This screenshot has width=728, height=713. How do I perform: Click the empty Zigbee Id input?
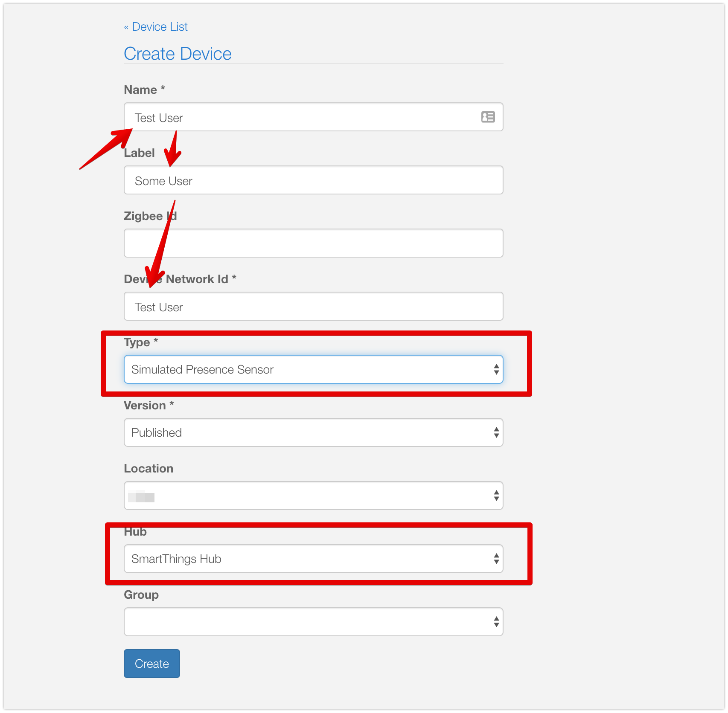(x=313, y=243)
